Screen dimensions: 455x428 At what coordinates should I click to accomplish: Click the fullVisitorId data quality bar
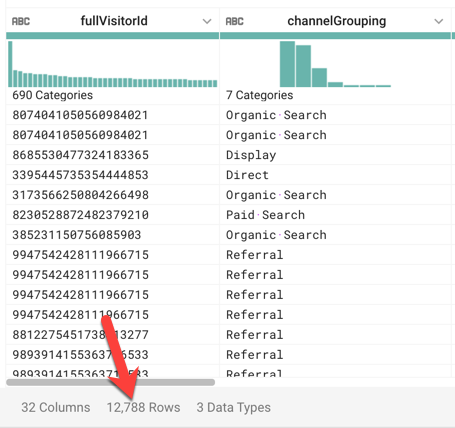112,36
